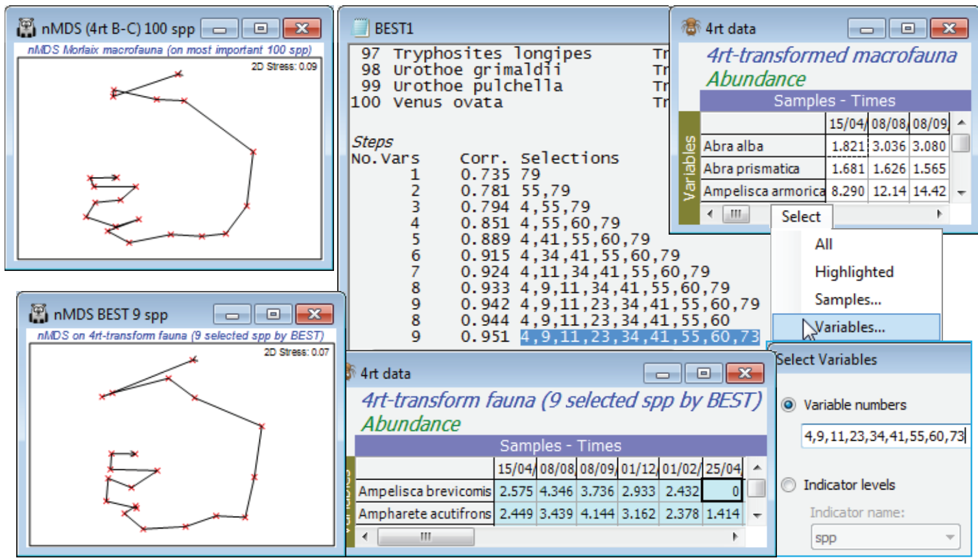Image resolution: width=978 pixels, height=560 pixels.
Task: Click the Samples - Times header in upper table
Action: [835, 100]
